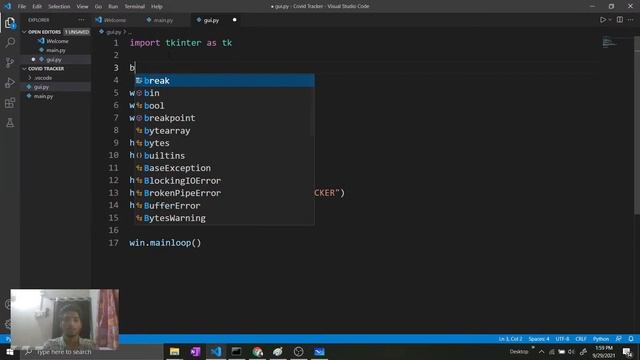Open the Extensions view
The height and width of the screenshot is (360, 640).
10,102
